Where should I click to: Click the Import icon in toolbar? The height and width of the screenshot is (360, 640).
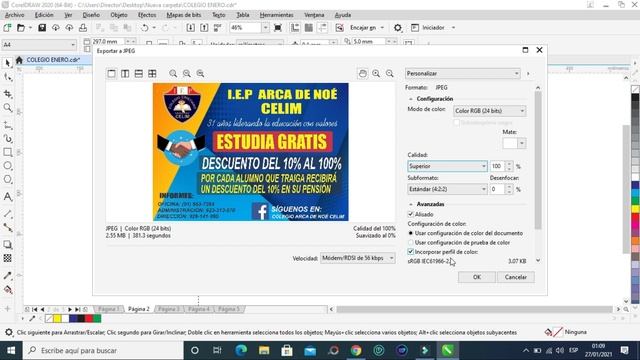pos(191,28)
